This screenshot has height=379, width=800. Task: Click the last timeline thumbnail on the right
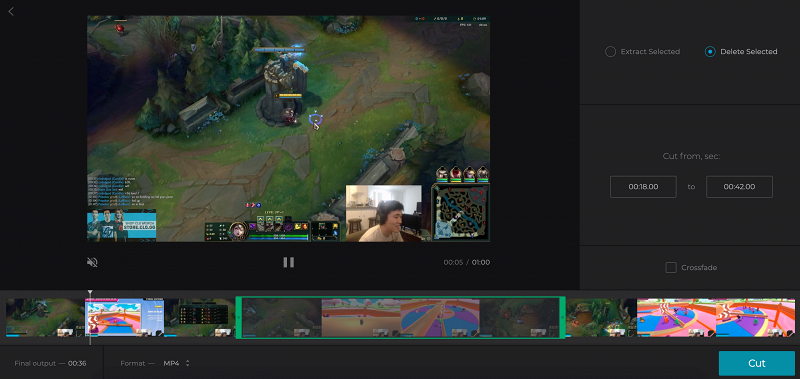pos(755,317)
